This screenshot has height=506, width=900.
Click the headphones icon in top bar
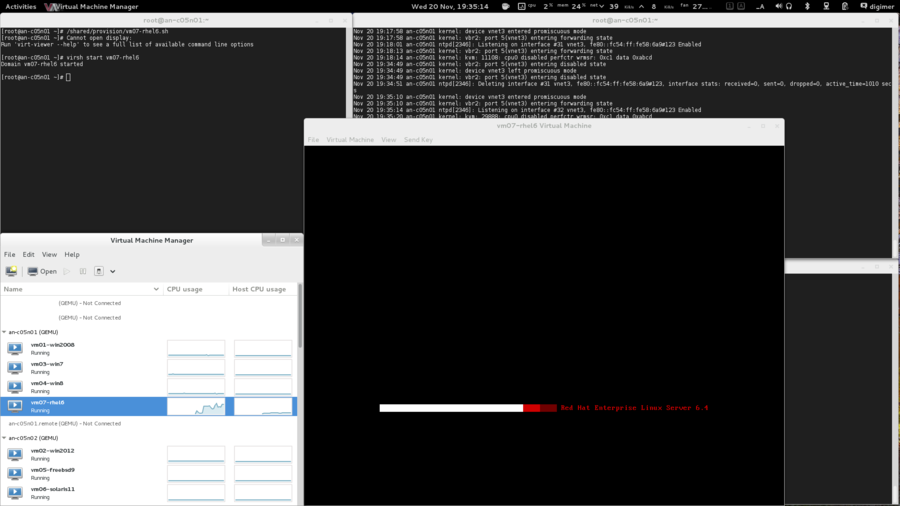789,6
